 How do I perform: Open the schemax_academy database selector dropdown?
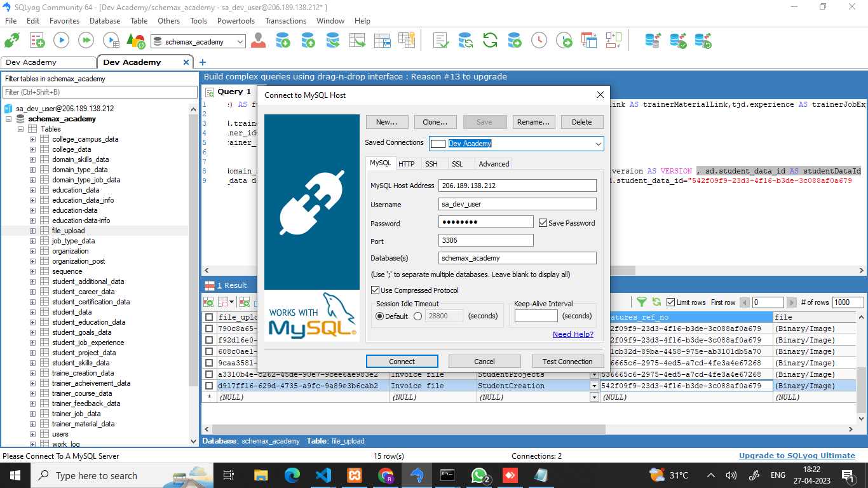pos(240,41)
